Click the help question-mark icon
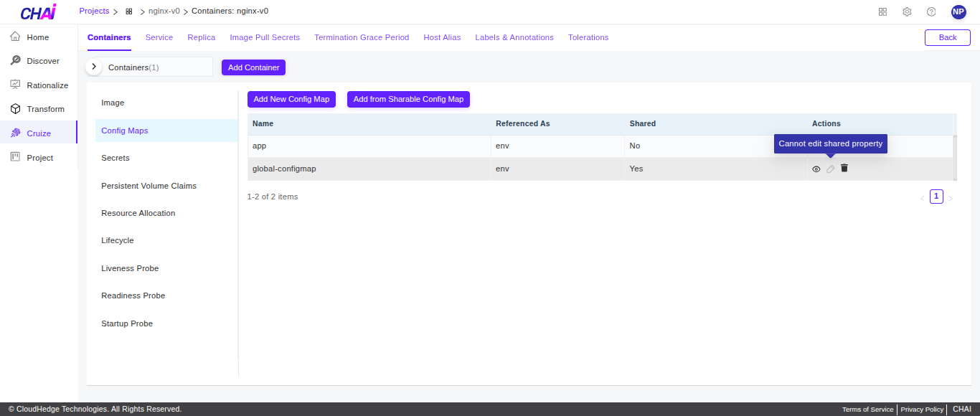Image resolution: width=980 pixels, height=416 pixels. pyautogui.click(x=931, y=11)
